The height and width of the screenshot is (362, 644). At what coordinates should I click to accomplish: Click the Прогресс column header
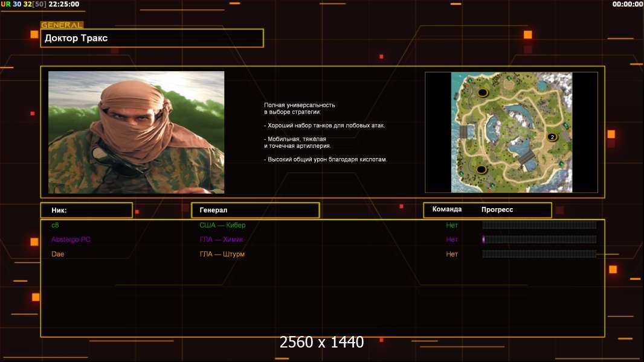[x=497, y=209]
